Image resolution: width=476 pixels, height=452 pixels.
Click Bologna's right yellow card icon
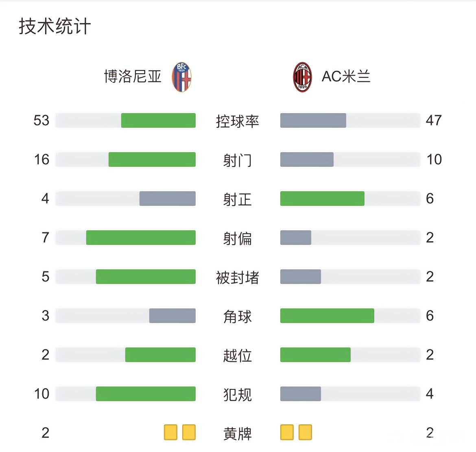(x=189, y=432)
